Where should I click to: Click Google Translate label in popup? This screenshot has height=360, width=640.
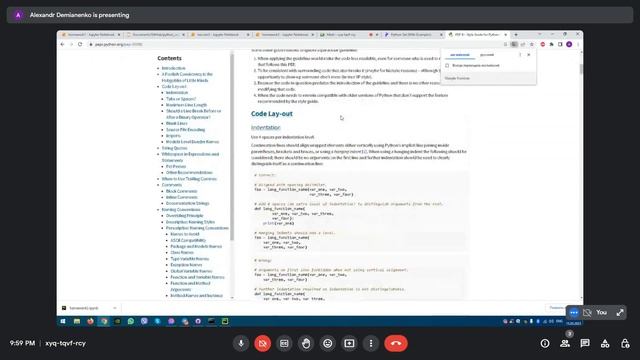(457, 78)
